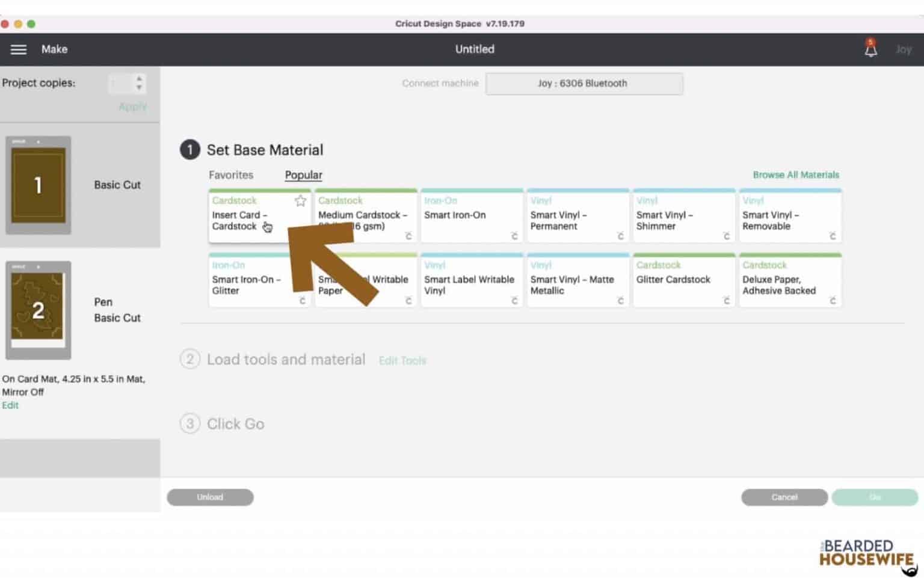Increase project copies with up arrow

(x=139, y=78)
